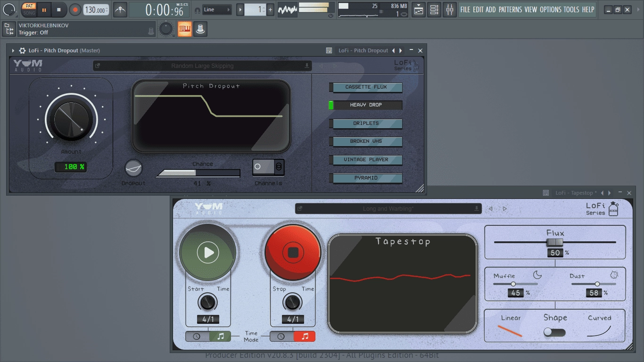
Task: Click the pattern selector arrow
Action: pos(240,9)
